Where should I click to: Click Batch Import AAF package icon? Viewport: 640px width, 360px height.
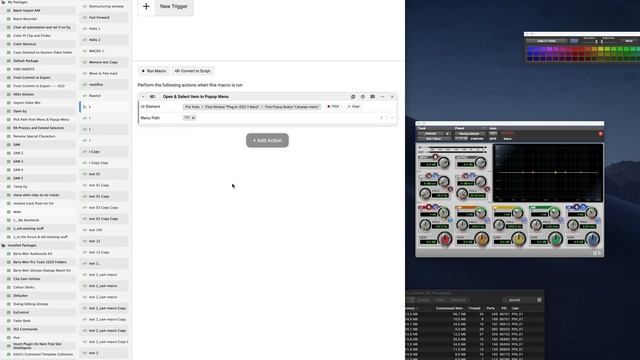tap(9, 11)
